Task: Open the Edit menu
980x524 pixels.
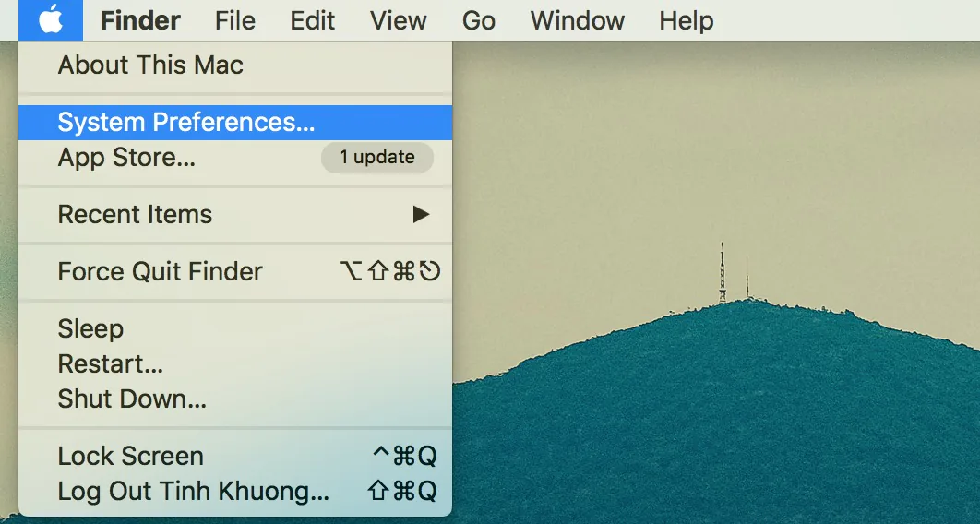Action: (313, 20)
